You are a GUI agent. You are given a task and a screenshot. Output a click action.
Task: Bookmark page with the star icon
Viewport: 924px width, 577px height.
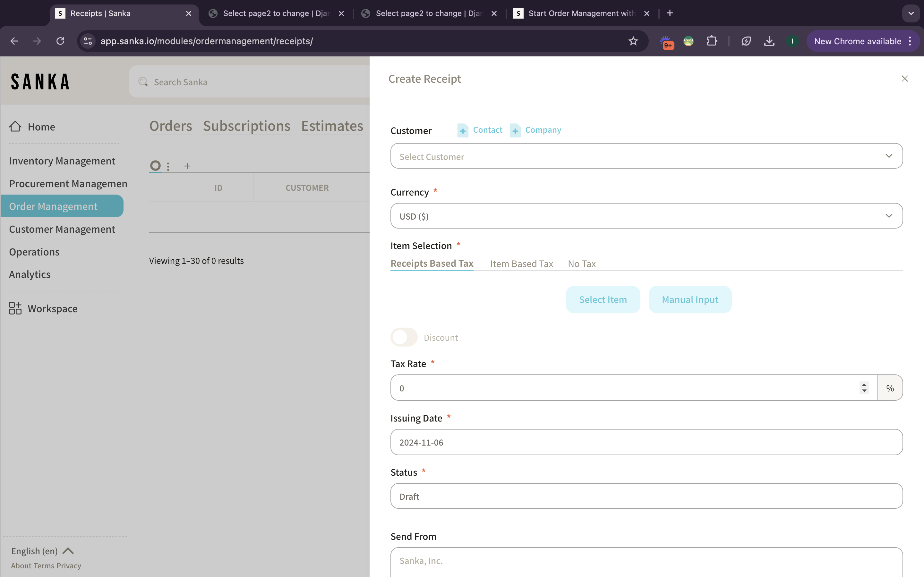tap(633, 41)
